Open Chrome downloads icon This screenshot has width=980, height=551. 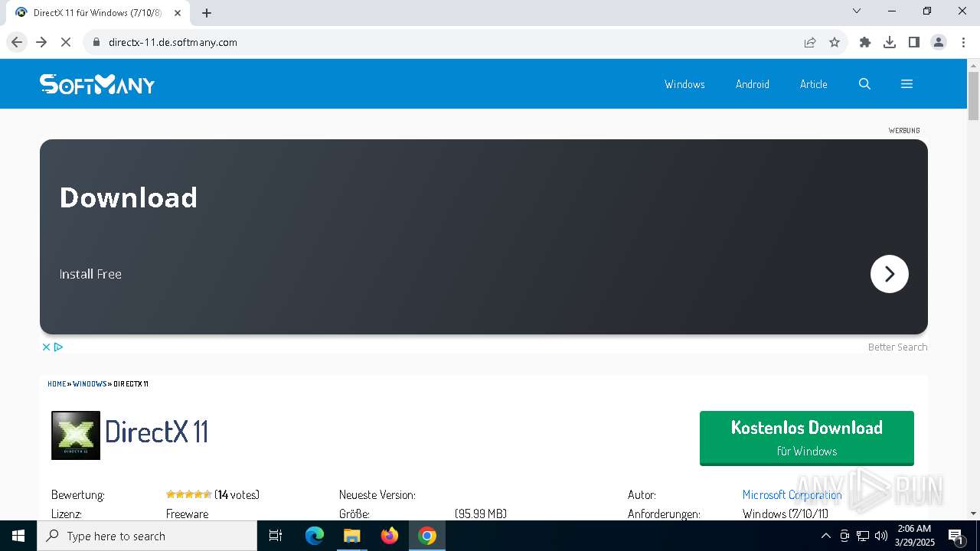(890, 42)
